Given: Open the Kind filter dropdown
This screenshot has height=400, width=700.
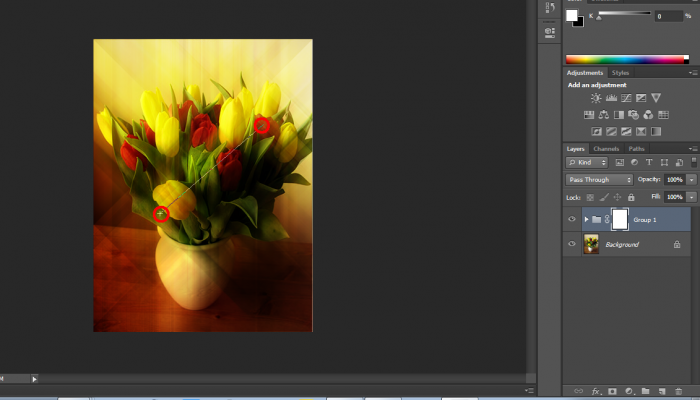Looking at the screenshot, I should coord(587,162).
